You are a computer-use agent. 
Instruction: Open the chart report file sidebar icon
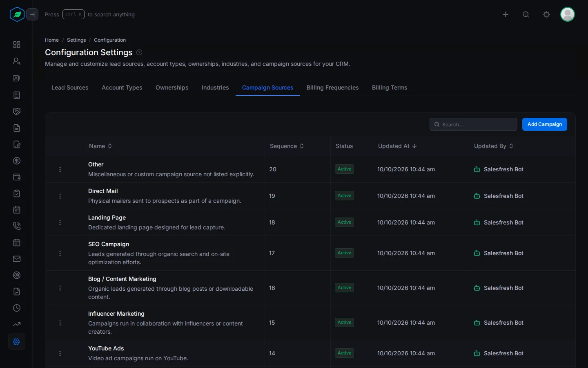tap(17, 292)
